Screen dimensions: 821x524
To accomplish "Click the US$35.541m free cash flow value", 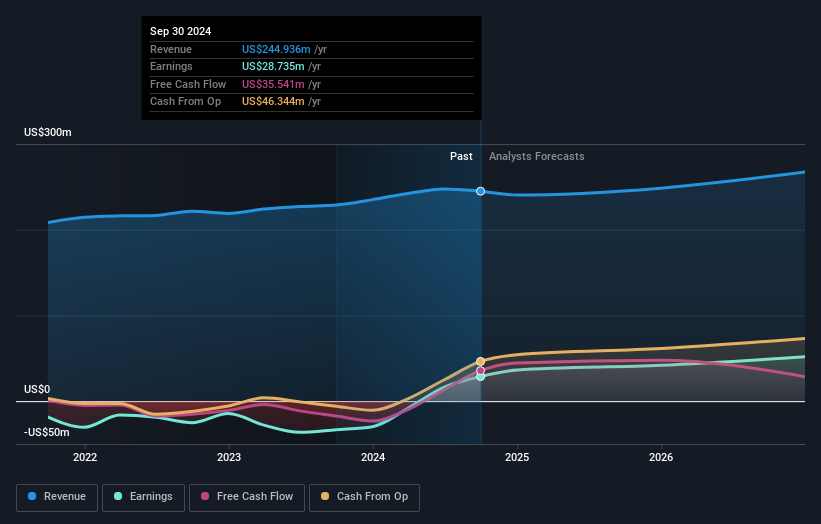I will click(273, 84).
